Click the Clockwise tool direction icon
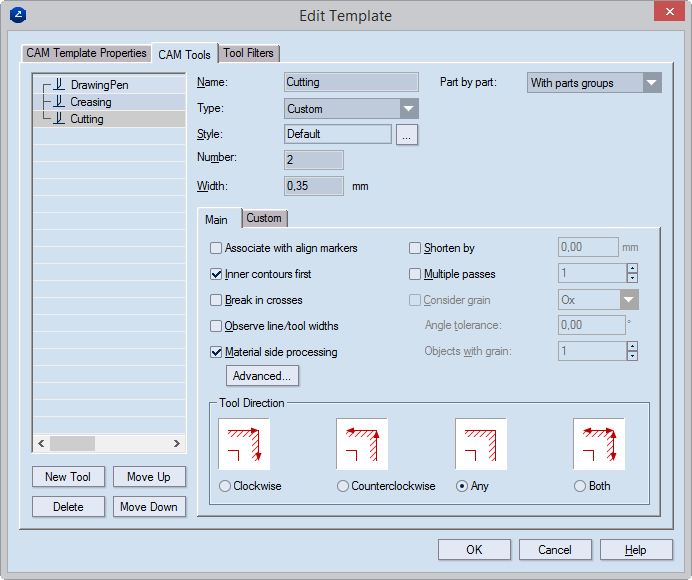692x580 pixels. [x=243, y=443]
